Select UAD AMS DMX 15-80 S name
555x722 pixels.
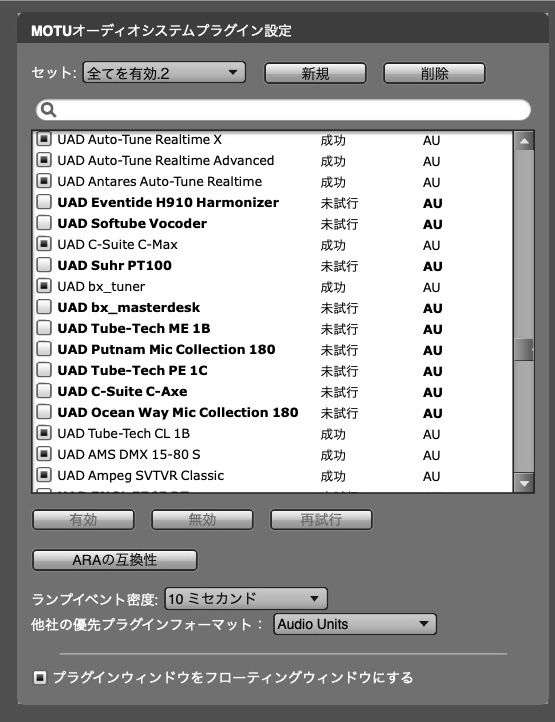click(129, 454)
